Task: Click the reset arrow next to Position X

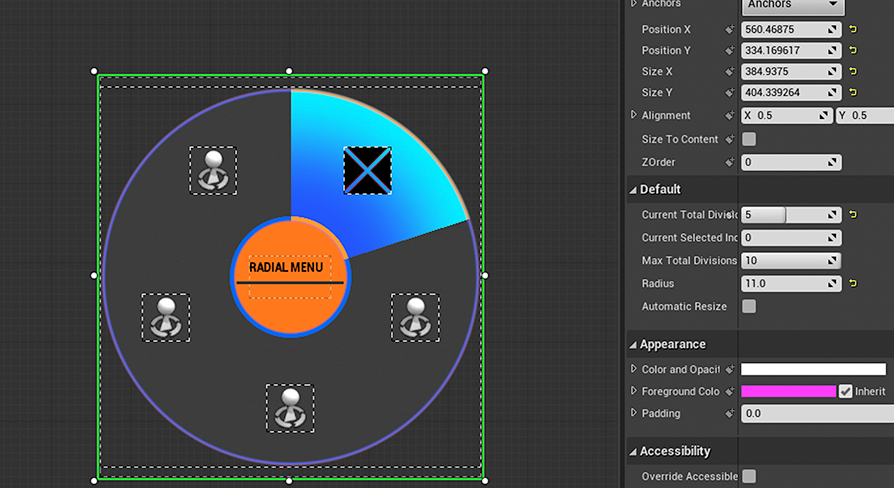Action: point(853,30)
